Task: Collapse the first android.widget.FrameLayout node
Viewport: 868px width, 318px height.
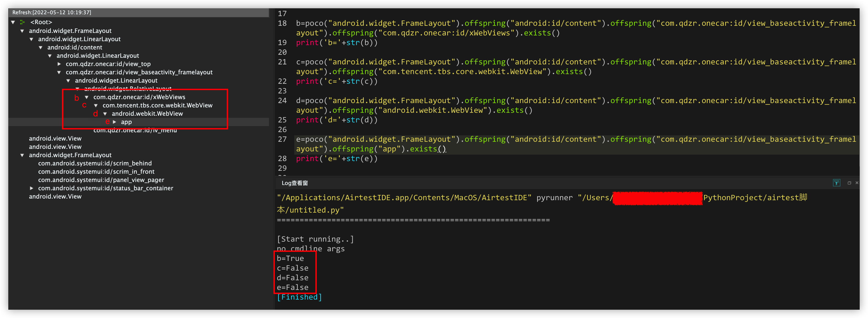Action: pyautogui.click(x=22, y=31)
